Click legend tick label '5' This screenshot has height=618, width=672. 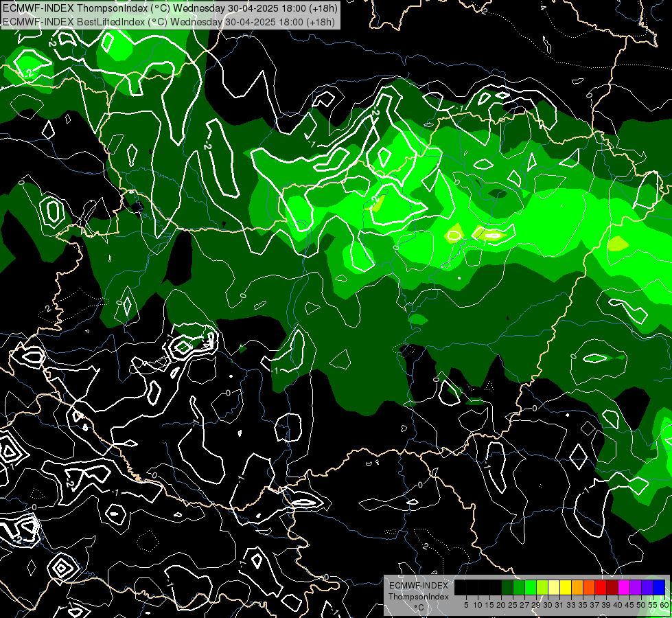point(466,605)
